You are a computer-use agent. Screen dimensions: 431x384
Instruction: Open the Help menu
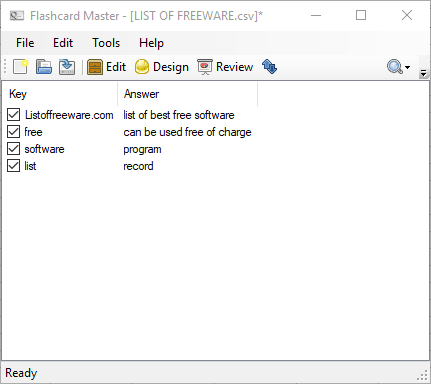pos(151,43)
